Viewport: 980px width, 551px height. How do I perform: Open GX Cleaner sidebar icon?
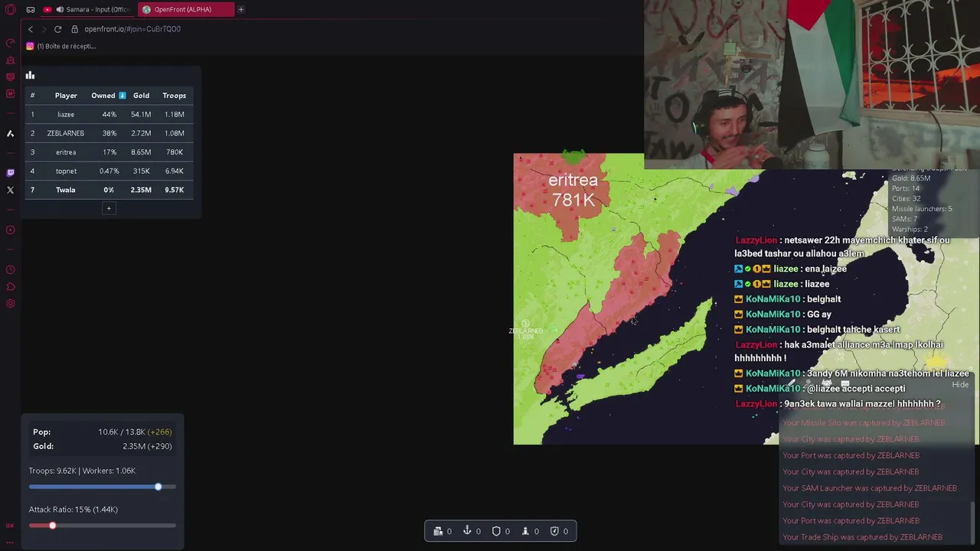(x=10, y=60)
